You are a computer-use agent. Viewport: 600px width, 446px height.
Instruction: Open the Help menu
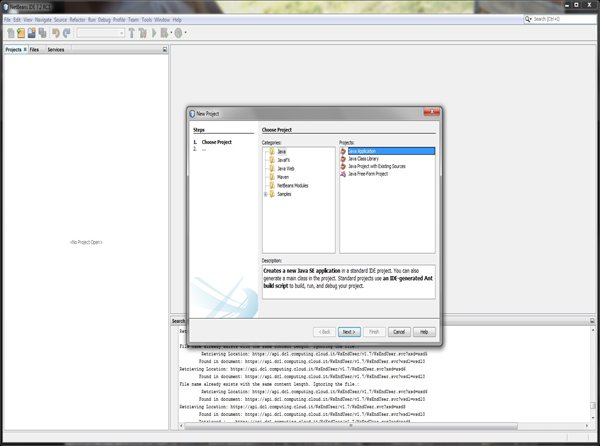click(177, 20)
